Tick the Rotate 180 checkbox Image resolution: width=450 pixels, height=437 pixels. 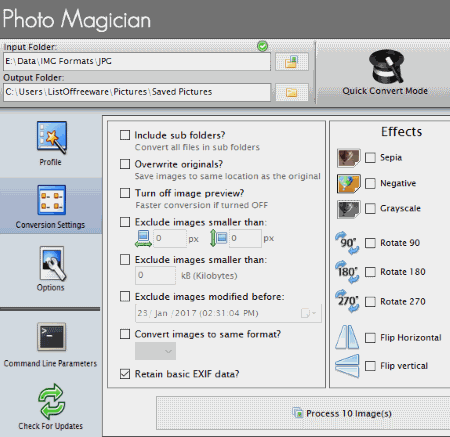pos(370,272)
